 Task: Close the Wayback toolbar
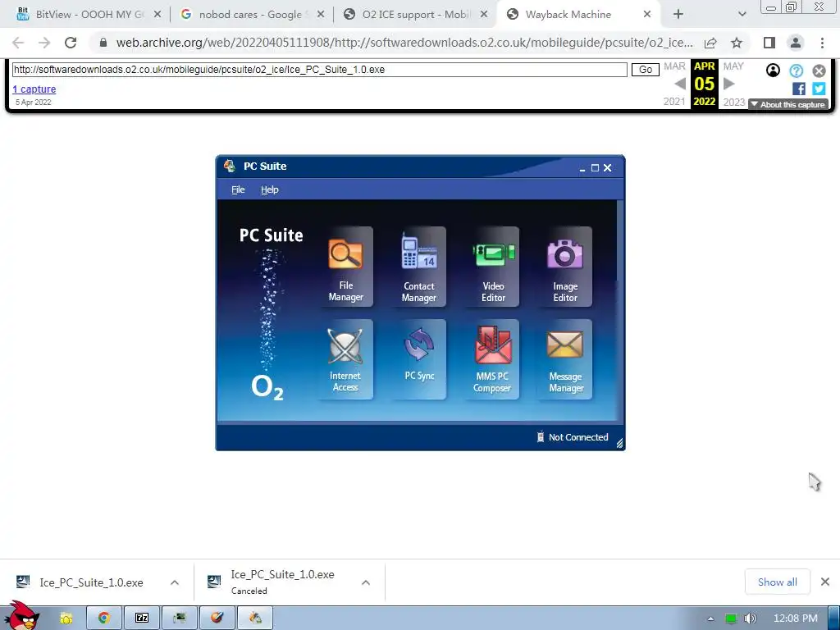click(819, 71)
